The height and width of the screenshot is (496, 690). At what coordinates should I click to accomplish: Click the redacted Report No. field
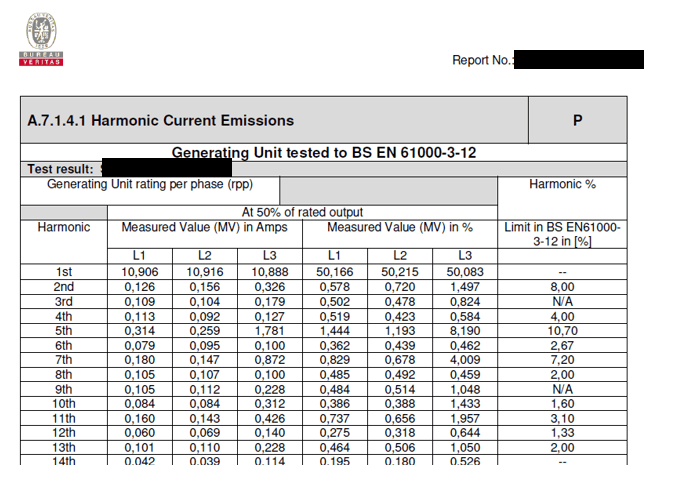(578, 60)
